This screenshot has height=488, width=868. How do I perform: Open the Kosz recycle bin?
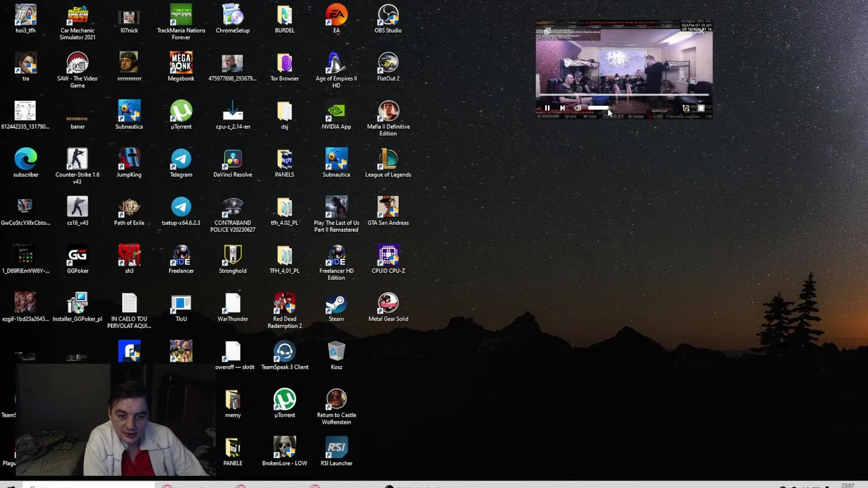pos(336,355)
